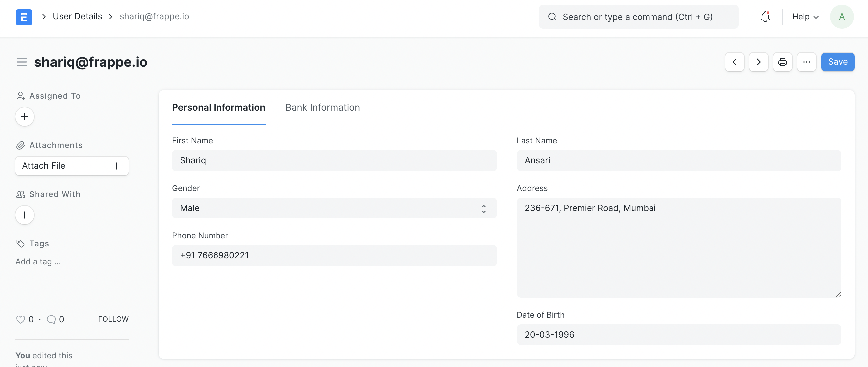Click the Tags expander section

39,243
